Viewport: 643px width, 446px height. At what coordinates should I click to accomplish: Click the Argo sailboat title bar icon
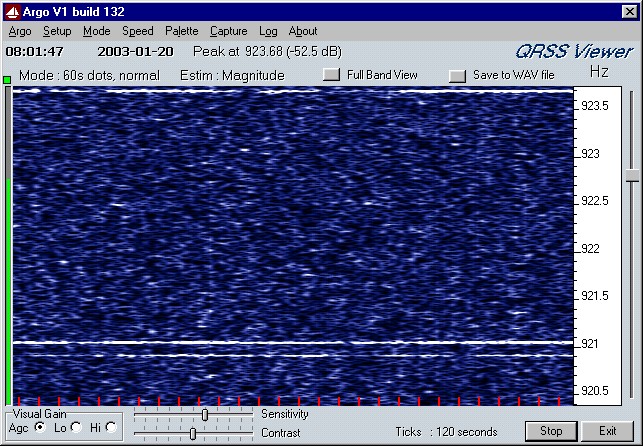pos(12,12)
